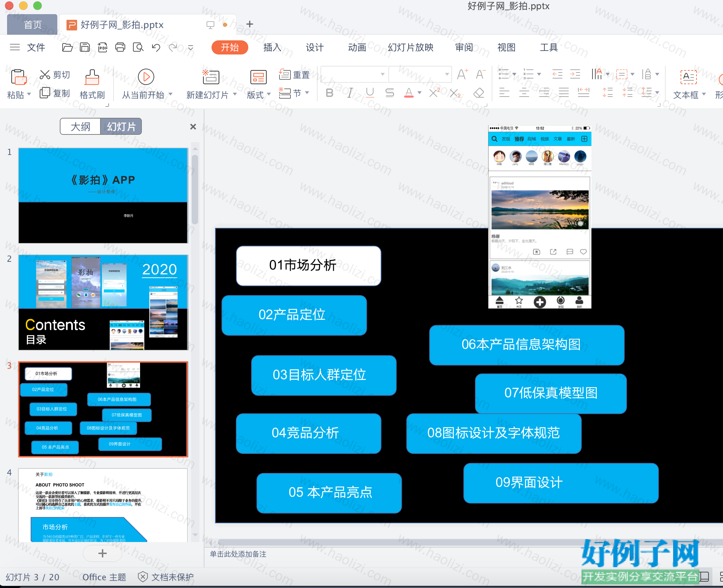
Task: Open the 插入 ribbon tab
Action: 272,47
